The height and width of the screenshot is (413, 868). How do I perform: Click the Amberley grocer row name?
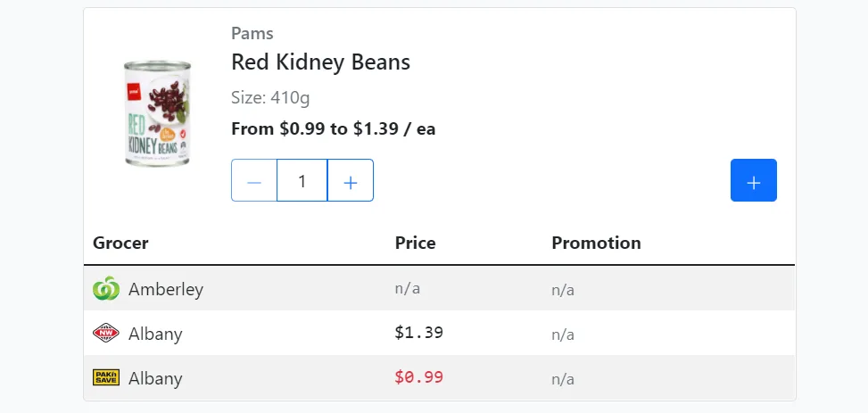coord(166,289)
